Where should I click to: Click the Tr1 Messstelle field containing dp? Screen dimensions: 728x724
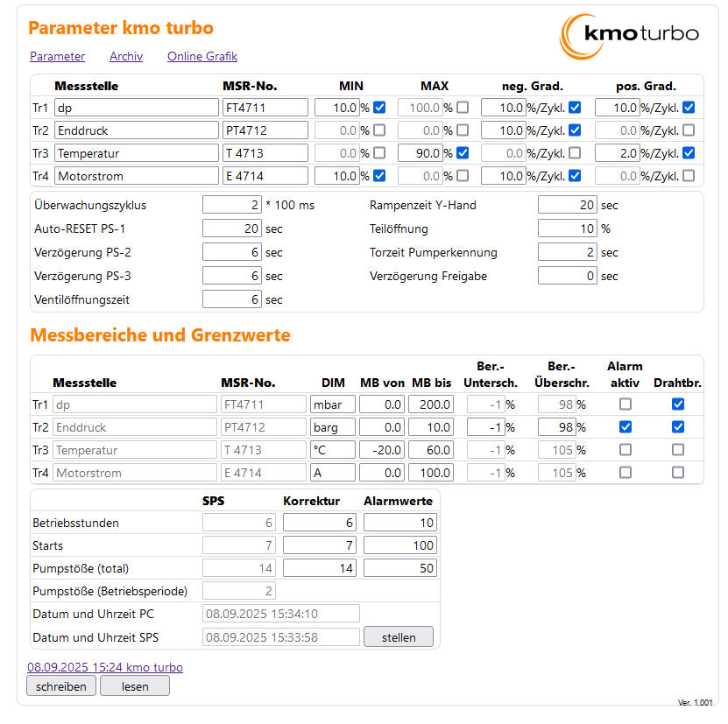(x=137, y=108)
